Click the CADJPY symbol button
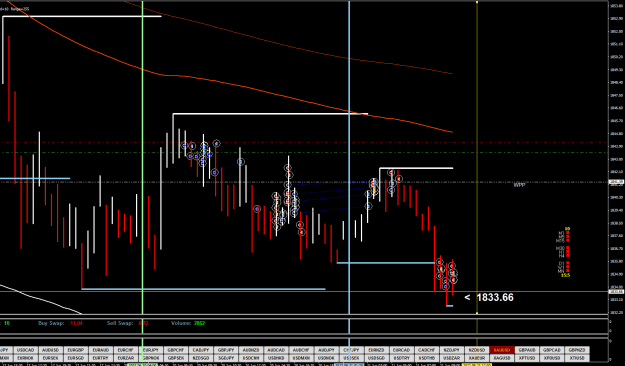625x366 pixels. pyautogui.click(x=201, y=350)
